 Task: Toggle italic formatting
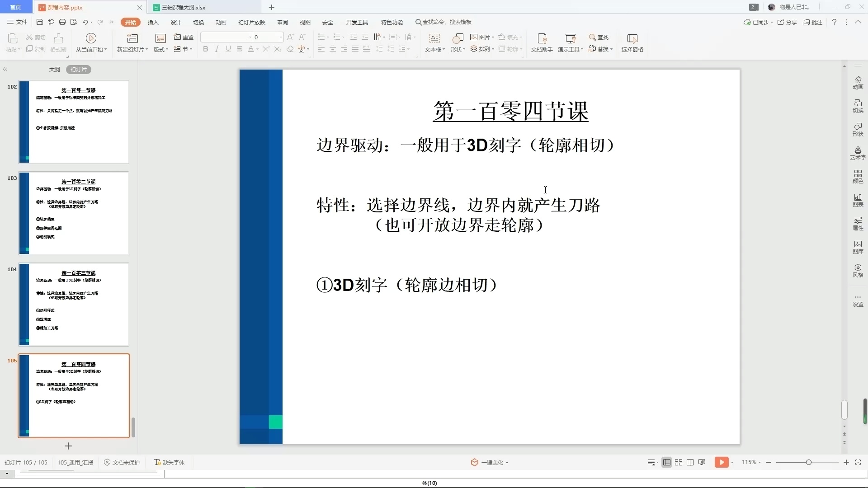tap(217, 49)
